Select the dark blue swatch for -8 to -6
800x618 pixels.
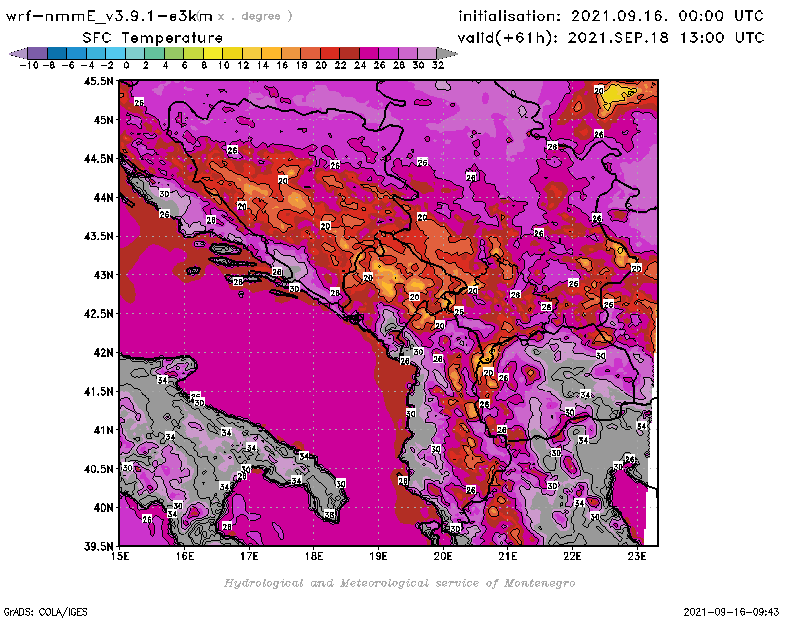click(x=57, y=53)
